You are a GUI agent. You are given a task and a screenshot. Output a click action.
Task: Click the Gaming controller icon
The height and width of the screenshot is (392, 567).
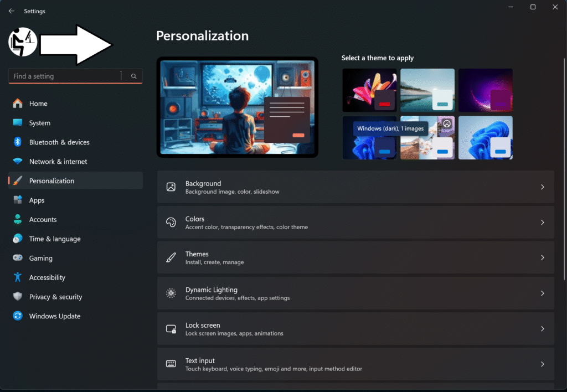tap(17, 258)
